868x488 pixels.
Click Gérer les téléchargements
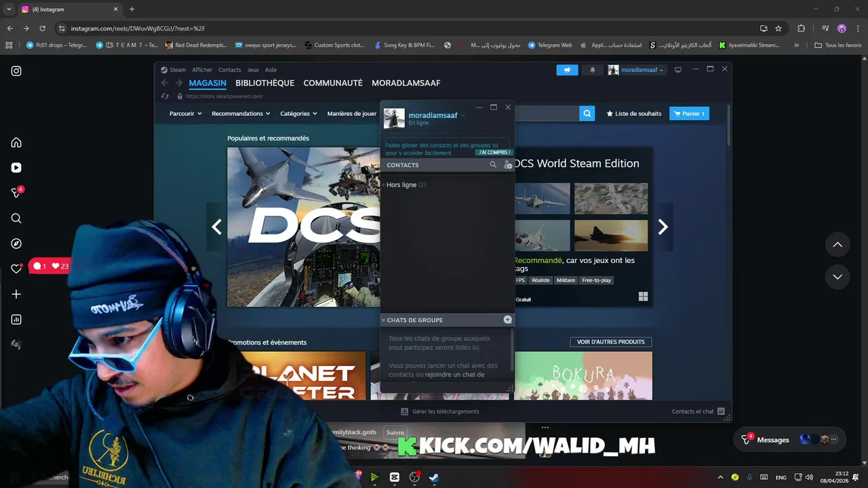pos(439,411)
